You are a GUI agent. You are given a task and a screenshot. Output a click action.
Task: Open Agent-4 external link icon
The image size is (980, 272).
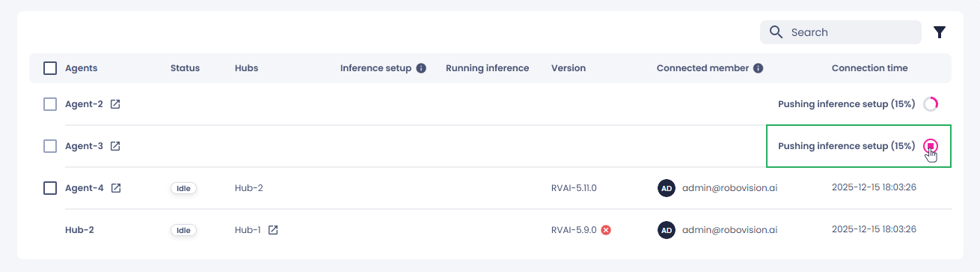(116, 188)
